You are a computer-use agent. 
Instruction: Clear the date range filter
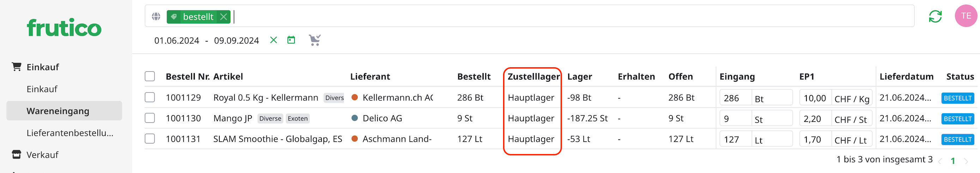[x=273, y=40]
